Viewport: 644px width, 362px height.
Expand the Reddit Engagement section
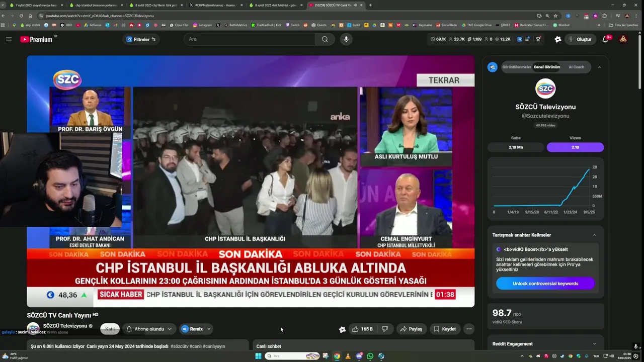point(594,344)
